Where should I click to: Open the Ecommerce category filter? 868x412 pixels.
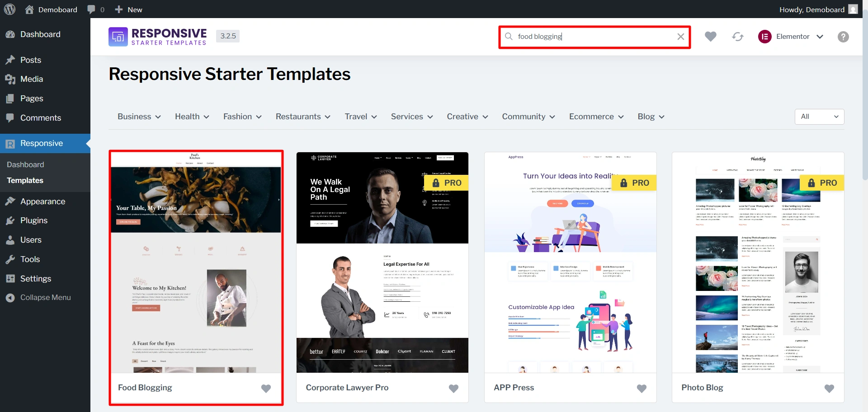[596, 117]
